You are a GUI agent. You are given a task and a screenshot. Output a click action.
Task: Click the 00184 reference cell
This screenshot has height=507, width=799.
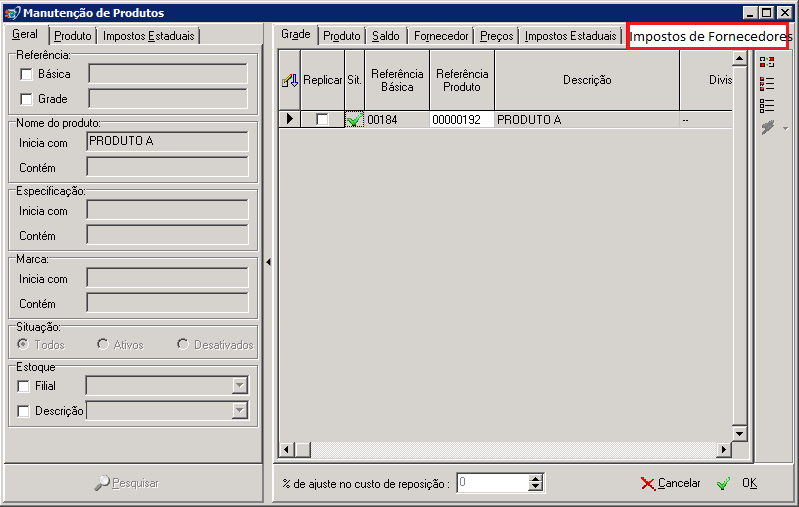click(x=397, y=119)
